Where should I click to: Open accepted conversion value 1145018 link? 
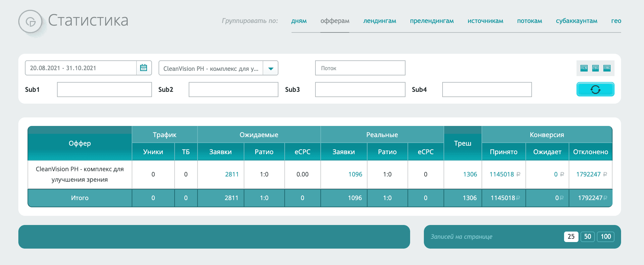505,174
